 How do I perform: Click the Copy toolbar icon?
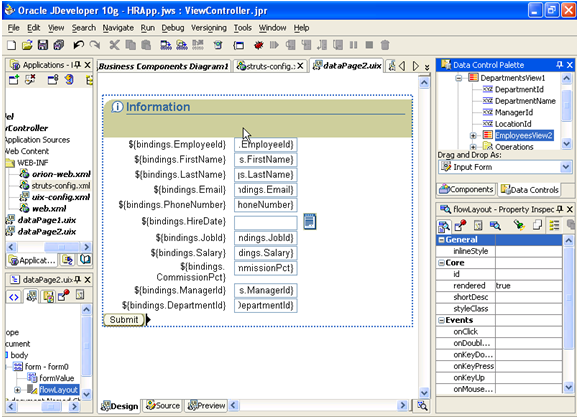[130, 45]
